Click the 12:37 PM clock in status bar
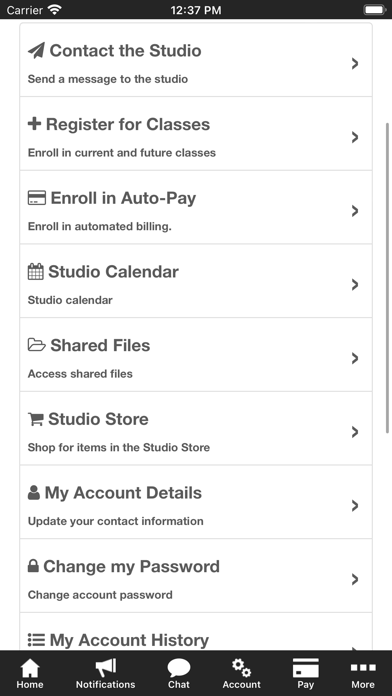392x696 pixels. (196, 10)
